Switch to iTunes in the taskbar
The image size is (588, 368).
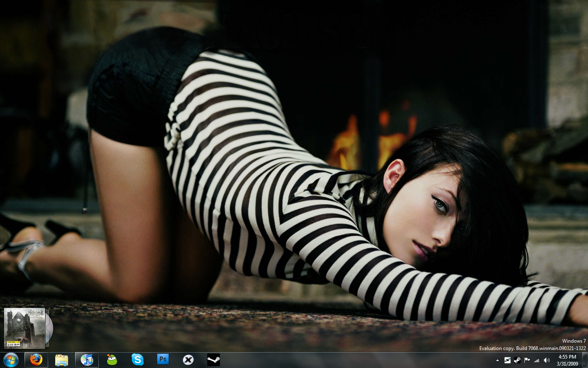tap(87, 360)
